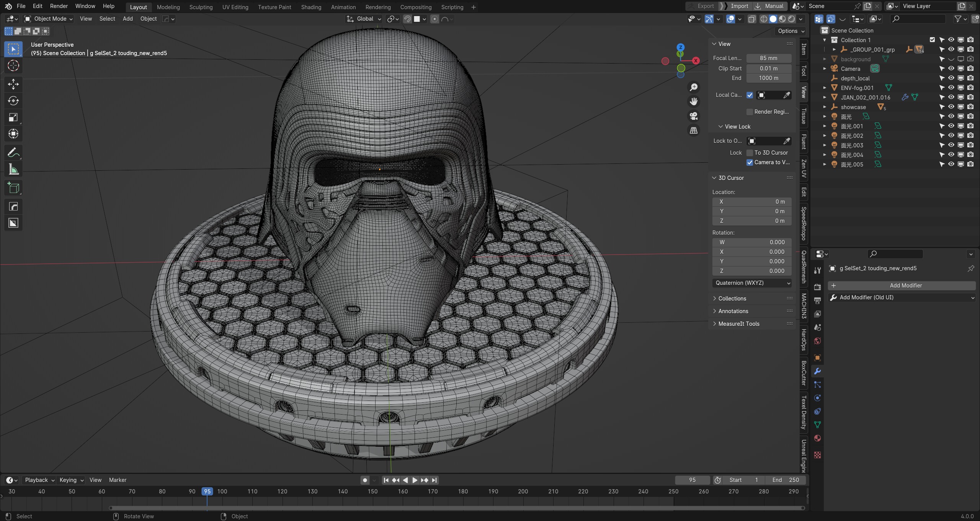
Task: Open Render properties tab
Action: pyautogui.click(x=817, y=287)
